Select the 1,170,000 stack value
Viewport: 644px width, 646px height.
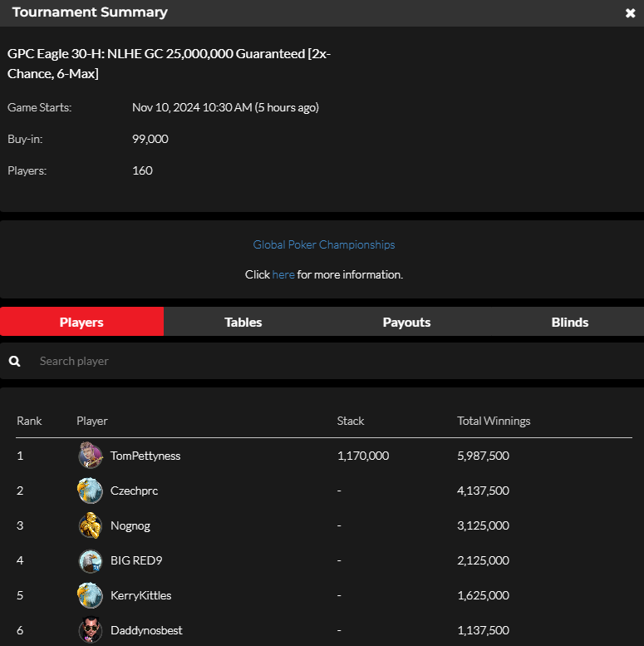tap(363, 456)
